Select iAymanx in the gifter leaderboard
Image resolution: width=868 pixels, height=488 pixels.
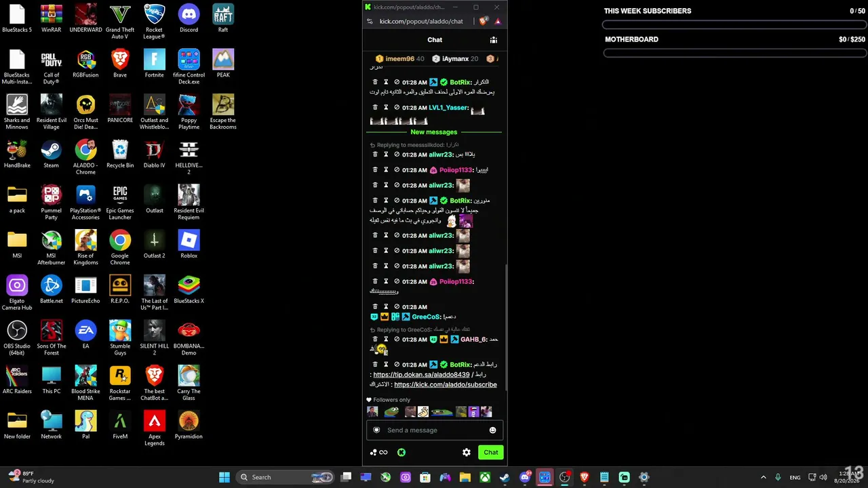[x=455, y=59]
